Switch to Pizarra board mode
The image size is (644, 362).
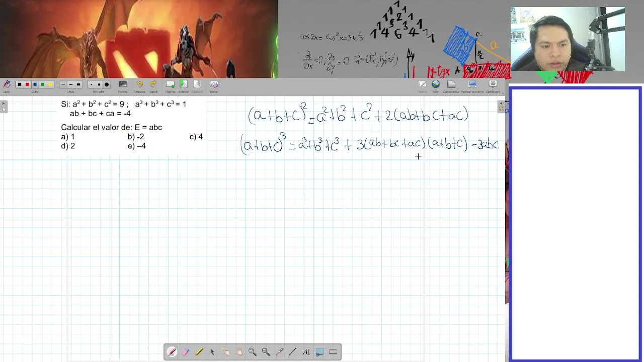[x=422, y=84]
